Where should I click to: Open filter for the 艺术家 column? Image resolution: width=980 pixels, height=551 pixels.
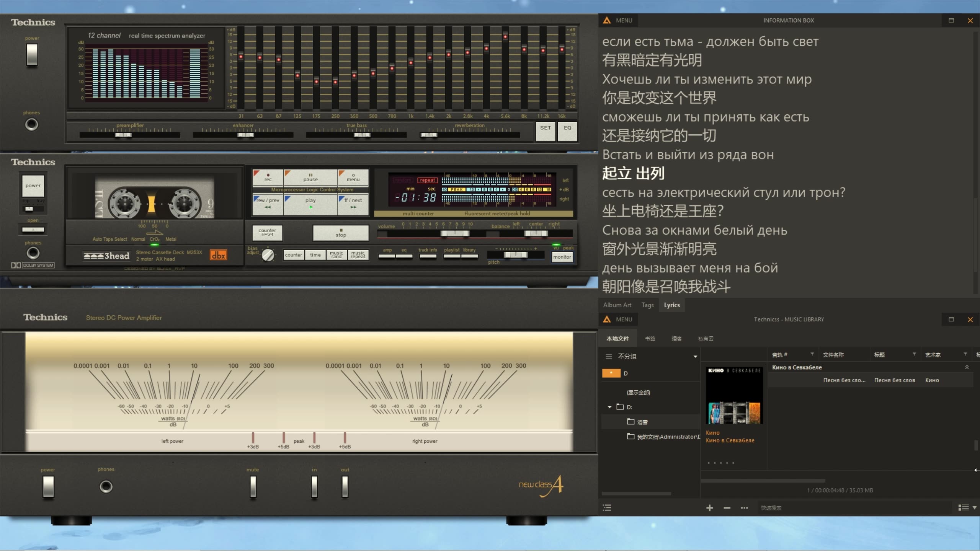[x=965, y=354]
